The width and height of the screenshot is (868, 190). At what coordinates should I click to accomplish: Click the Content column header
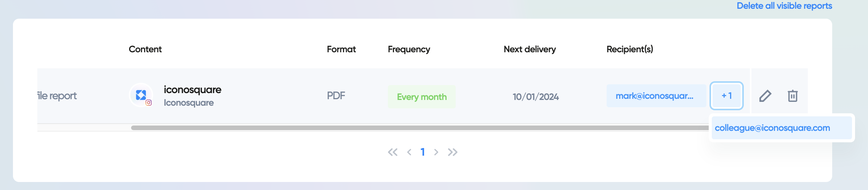click(145, 49)
